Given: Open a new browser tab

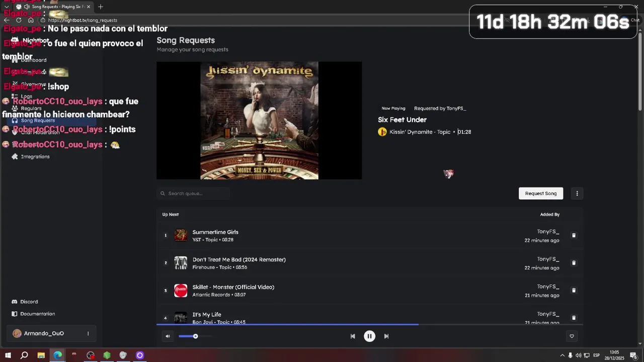Looking at the screenshot, I should pos(101,7).
